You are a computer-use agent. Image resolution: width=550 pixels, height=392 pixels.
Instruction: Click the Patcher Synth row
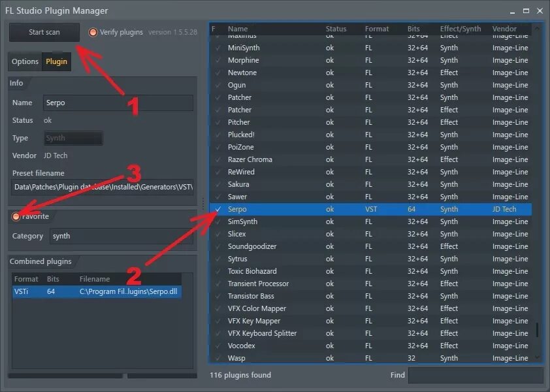click(x=371, y=97)
